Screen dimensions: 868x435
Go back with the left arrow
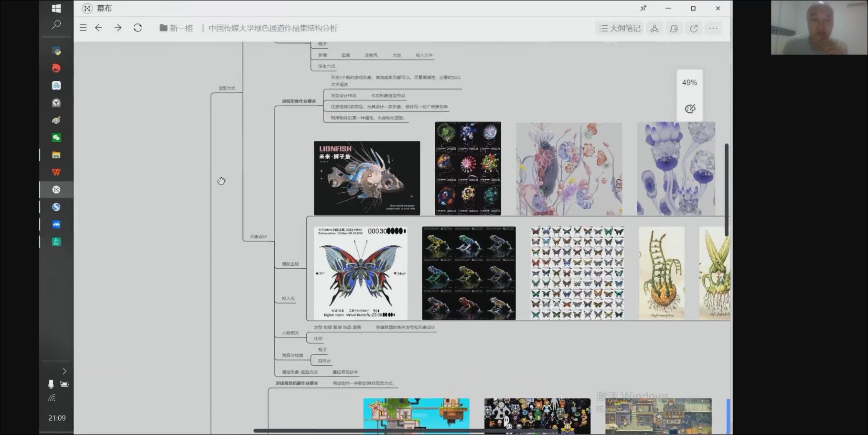tap(98, 28)
